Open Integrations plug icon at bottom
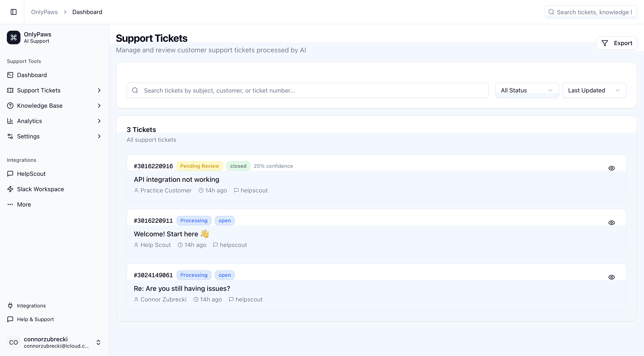 click(x=10, y=306)
